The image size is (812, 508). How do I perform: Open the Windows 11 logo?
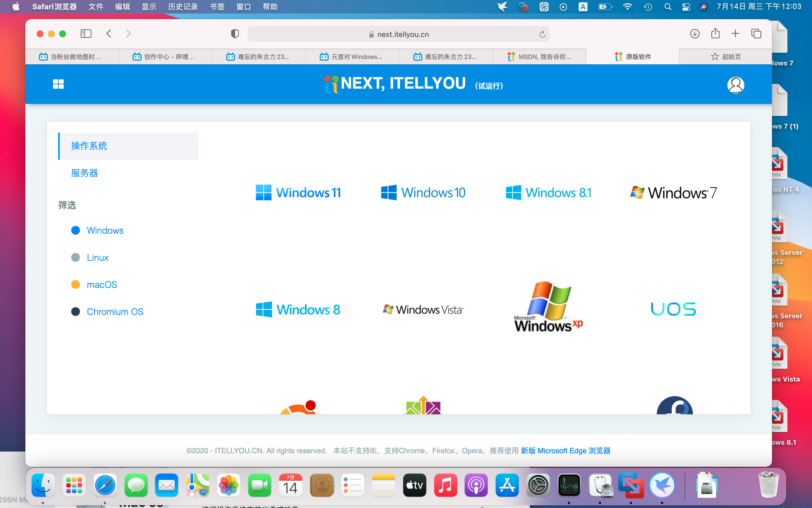298,192
